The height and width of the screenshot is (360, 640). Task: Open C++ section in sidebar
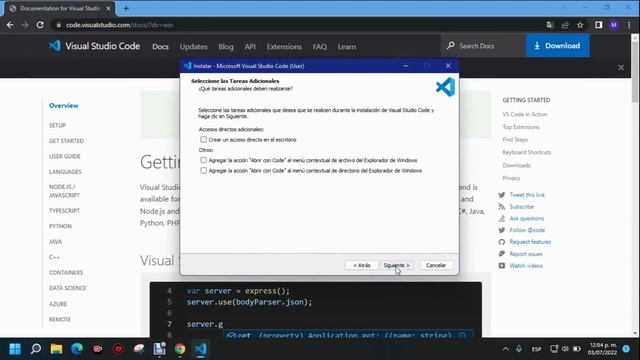54,257
